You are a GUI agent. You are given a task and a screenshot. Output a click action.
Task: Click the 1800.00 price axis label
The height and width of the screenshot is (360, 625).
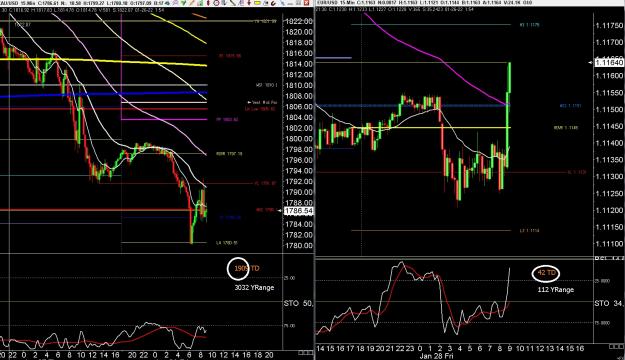click(x=299, y=139)
